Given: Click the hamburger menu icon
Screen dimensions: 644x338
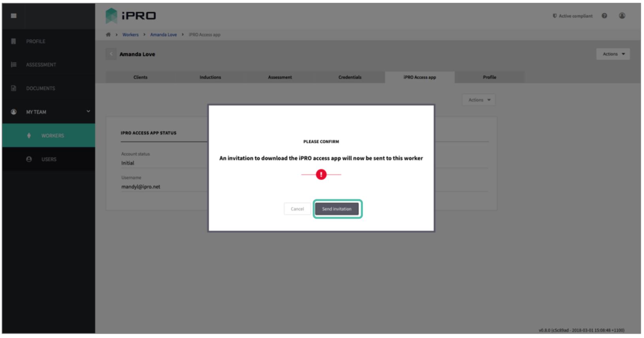Looking at the screenshot, I should point(14,16).
